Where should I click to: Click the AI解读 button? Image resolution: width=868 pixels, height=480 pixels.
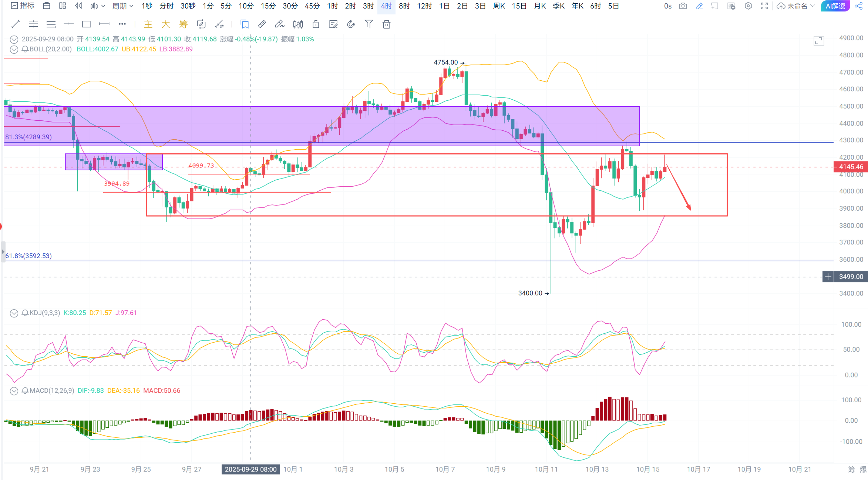tap(835, 6)
